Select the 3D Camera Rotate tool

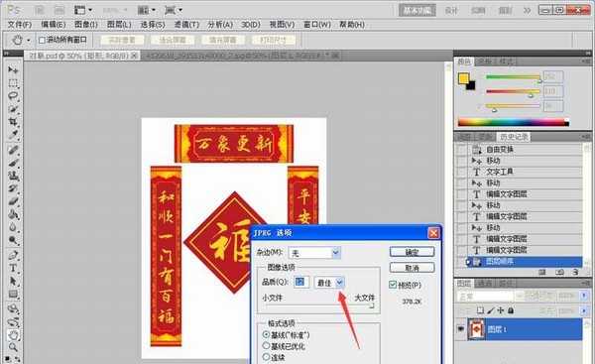[13, 322]
